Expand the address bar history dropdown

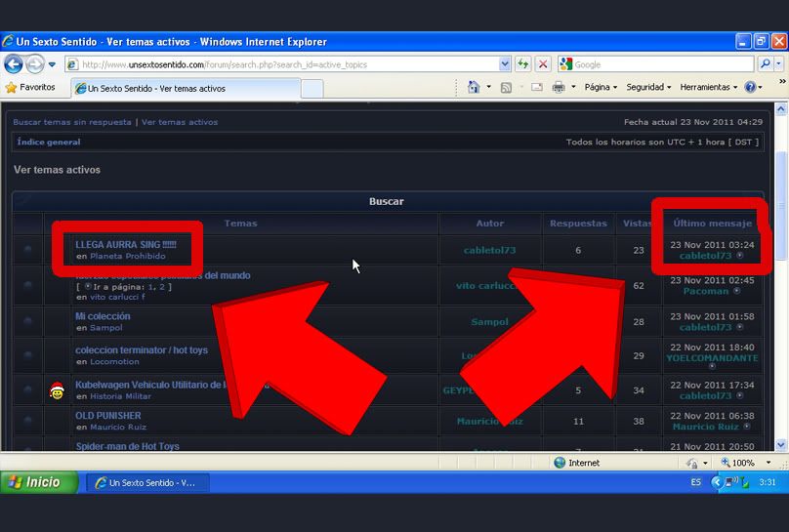click(505, 64)
